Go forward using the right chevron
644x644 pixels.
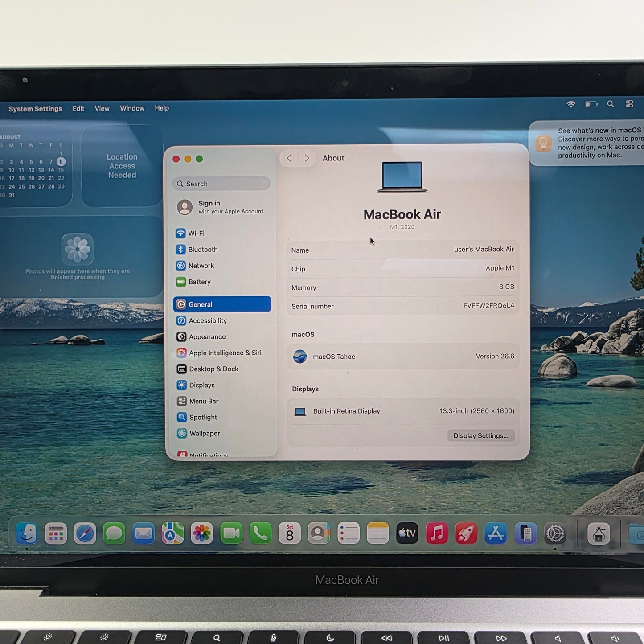tap(307, 158)
